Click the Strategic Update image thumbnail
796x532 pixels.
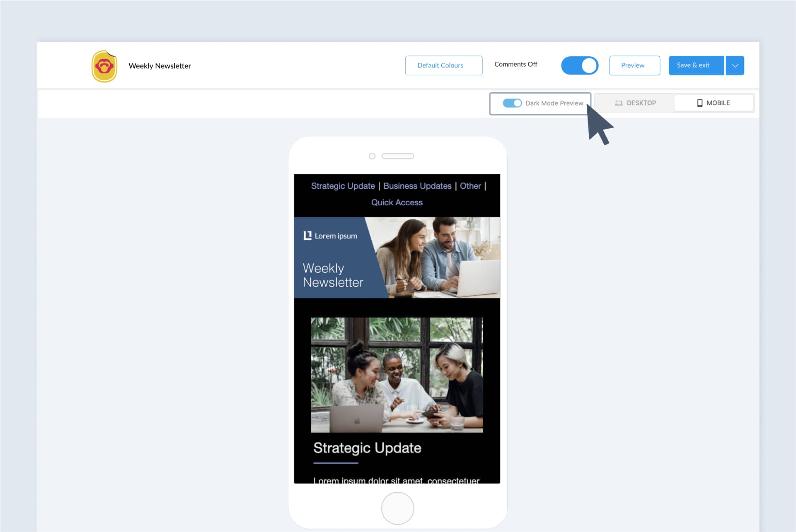(397, 375)
